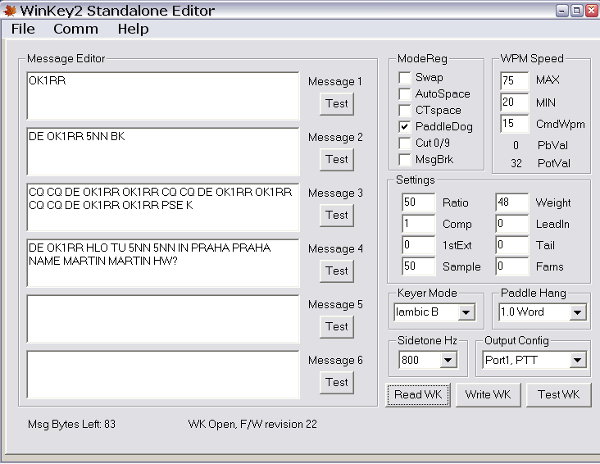Open the Help menu

point(133,29)
